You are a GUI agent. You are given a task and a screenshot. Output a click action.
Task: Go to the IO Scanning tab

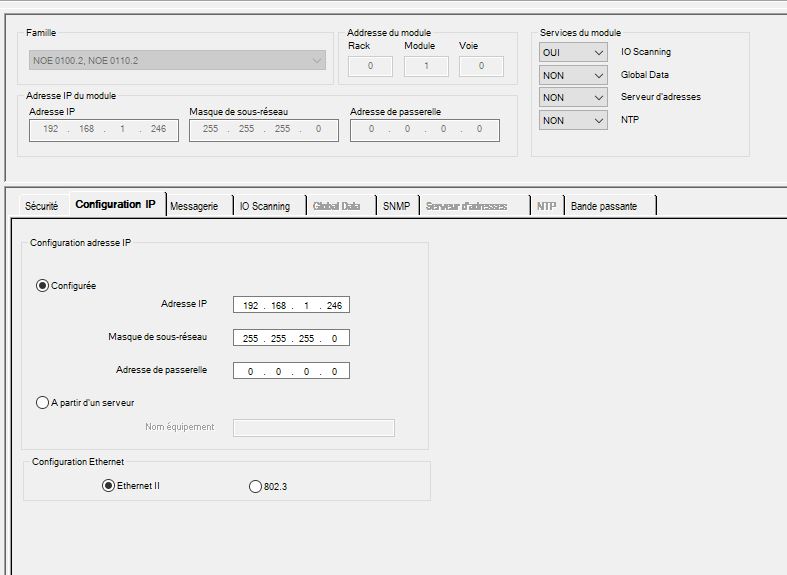(264, 206)
